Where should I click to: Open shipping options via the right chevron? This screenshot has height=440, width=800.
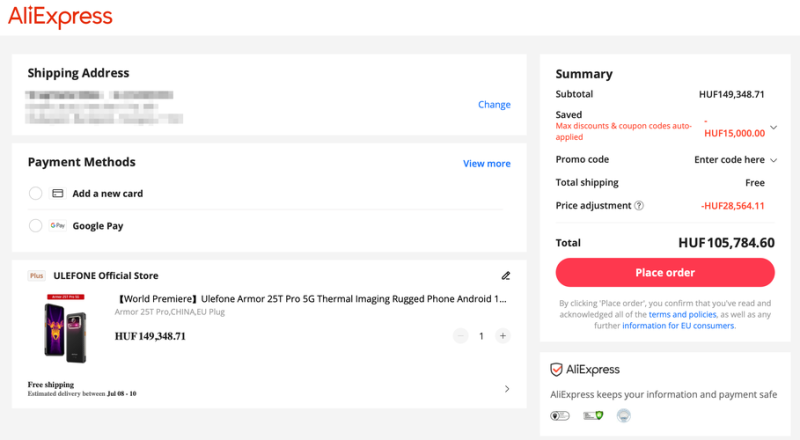tap(507, 388)
